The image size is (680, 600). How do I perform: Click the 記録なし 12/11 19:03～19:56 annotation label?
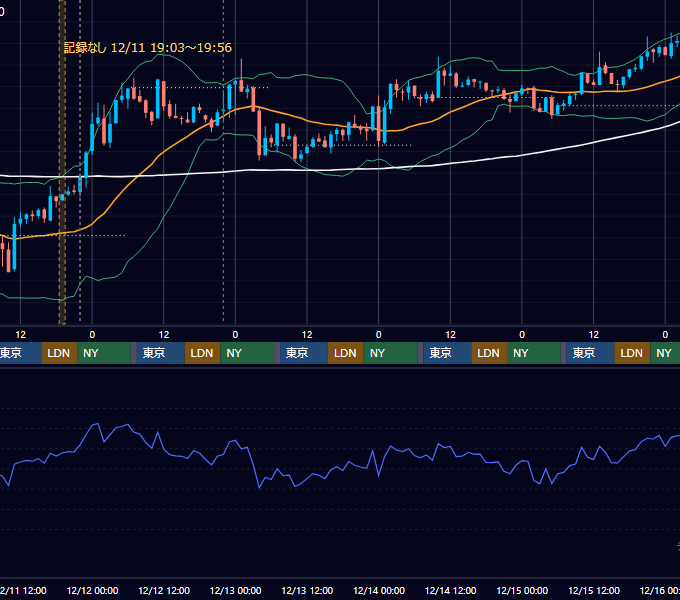(148, 48)
